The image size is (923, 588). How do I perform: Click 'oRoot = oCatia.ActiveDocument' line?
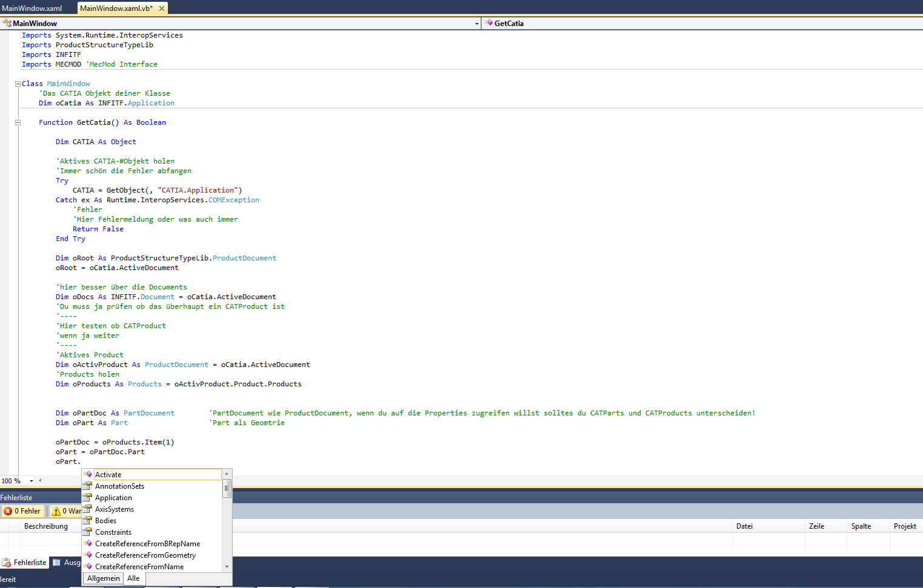tap(117, 268)
